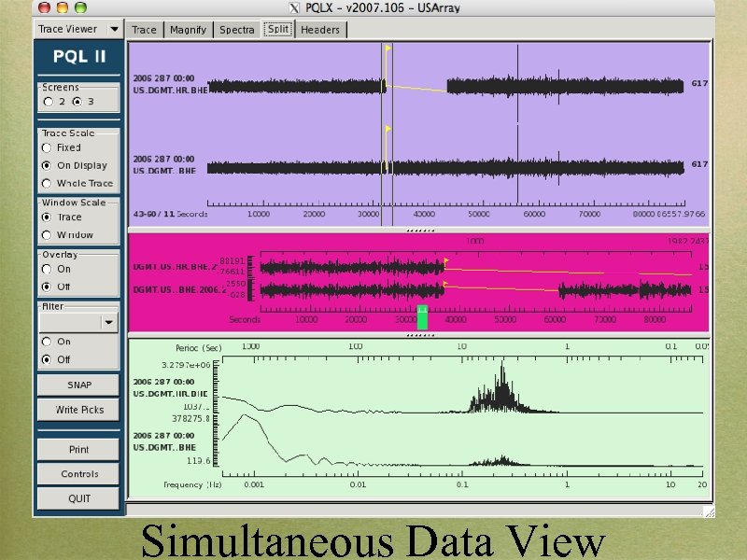Click the SNAP button
The image size is (747, 560).
(78, 385)
